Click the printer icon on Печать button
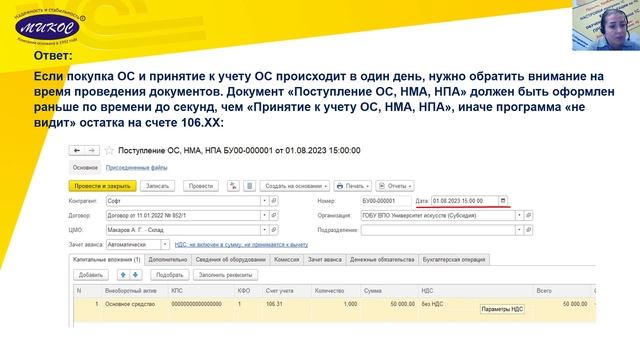The image size is (640, 360). point(340,186)
